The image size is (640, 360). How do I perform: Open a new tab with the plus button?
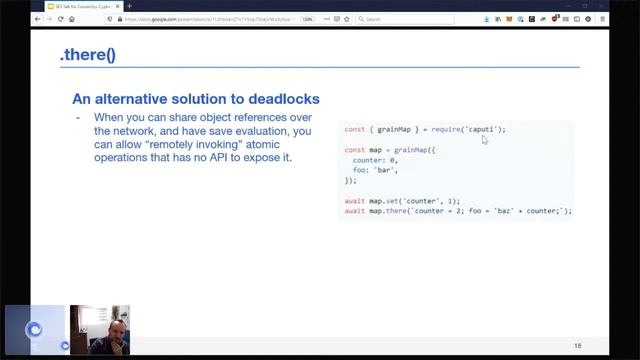pyautogui.click(x=129, y=6)
